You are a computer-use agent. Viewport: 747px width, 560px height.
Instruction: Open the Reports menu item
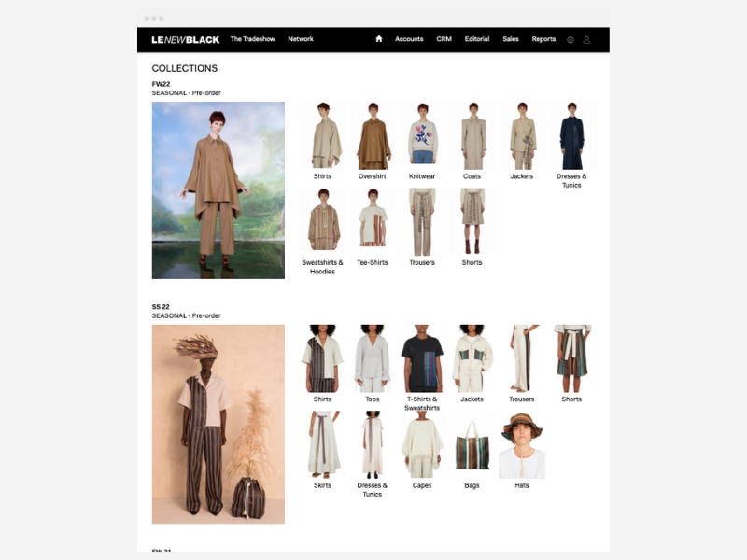(543, 39)
